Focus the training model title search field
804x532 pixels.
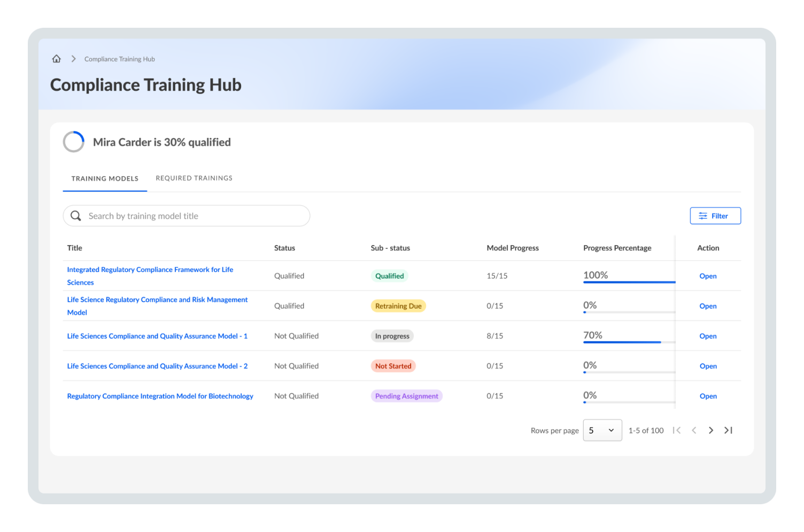coord(187,216)
